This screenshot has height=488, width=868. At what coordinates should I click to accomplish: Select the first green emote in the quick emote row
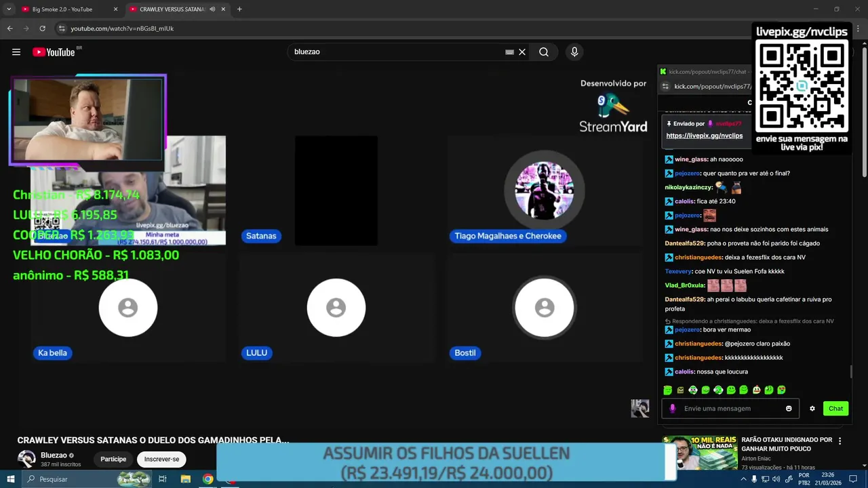click(668, 390)
